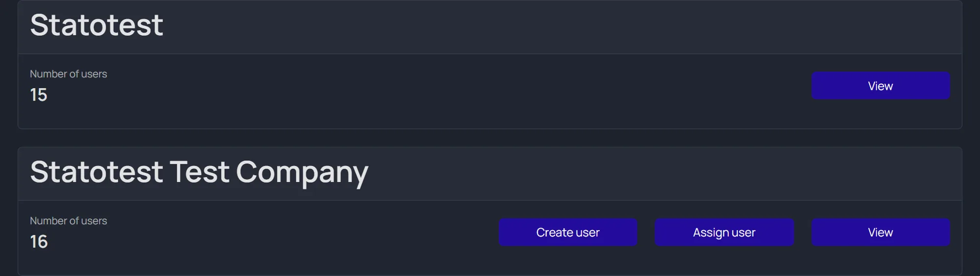Select Number of users label above 16

(69, 221)
